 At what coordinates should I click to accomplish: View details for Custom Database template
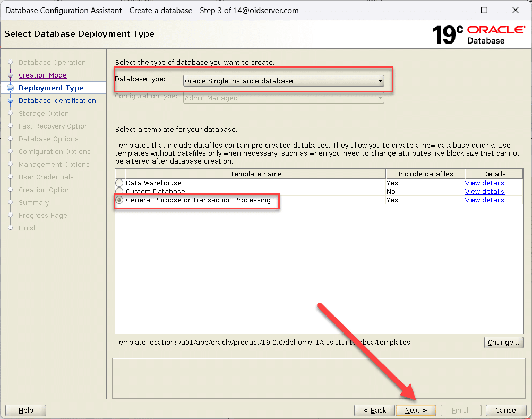click(x=484, y=192)
